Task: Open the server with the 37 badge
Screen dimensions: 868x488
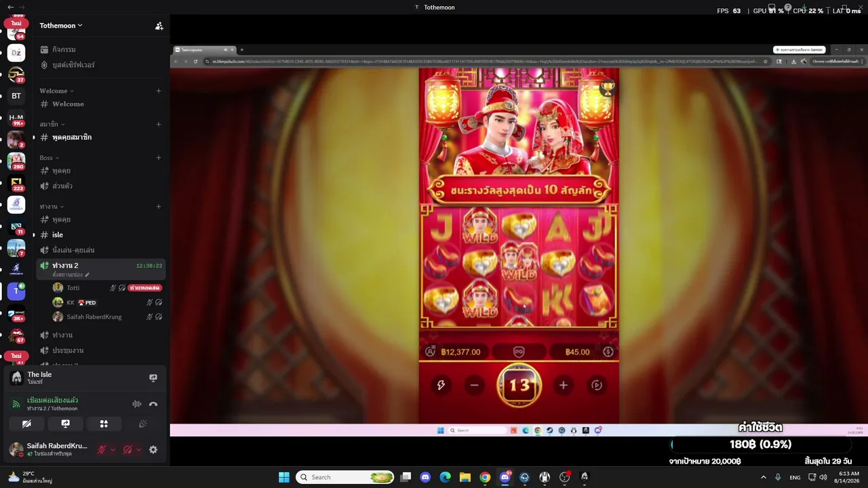Action: 16,75
